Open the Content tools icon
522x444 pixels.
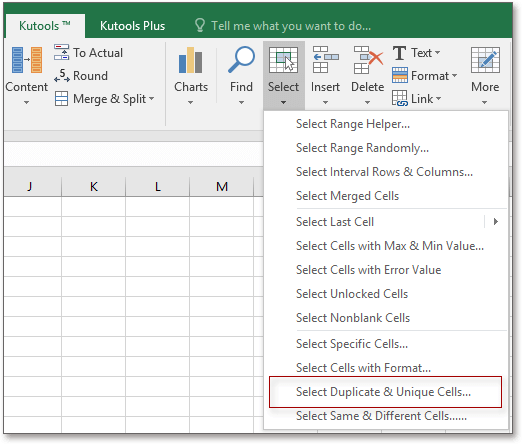27,60
